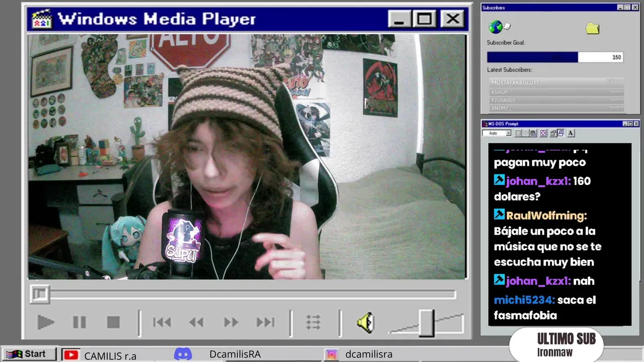
Task: Click the CAMILIS r.a taskbar label
Action: pyautogui.click(x=110, y=355)
